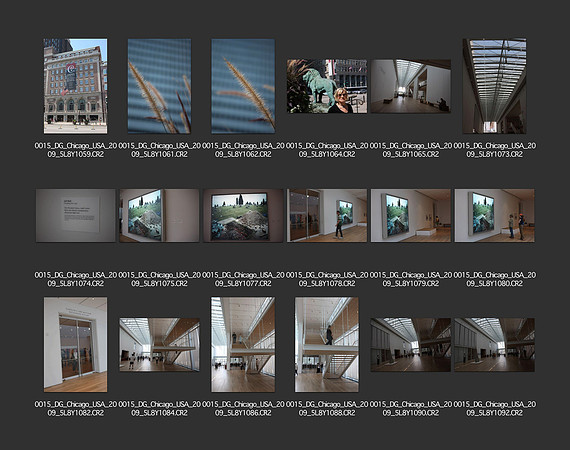
Task: Open the 5L8Y1075 angled painting thumbnail
Action: [x=159, y=215]
